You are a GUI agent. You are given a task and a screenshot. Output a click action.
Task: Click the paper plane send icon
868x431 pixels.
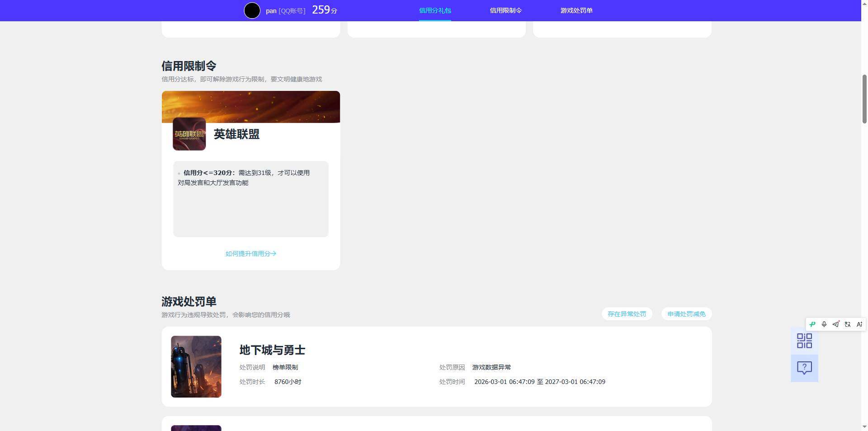click(x=836, y=324)
